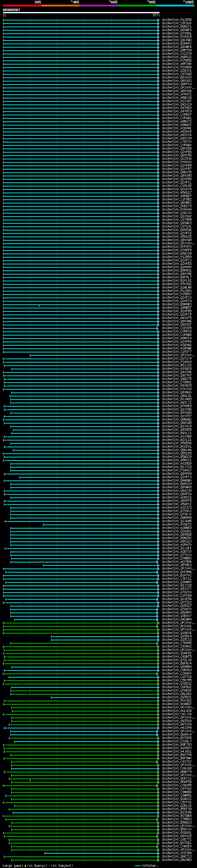
Task: Click the green ~80% identity legend segment
Action: pyautogui.click(x=137, y=6)
